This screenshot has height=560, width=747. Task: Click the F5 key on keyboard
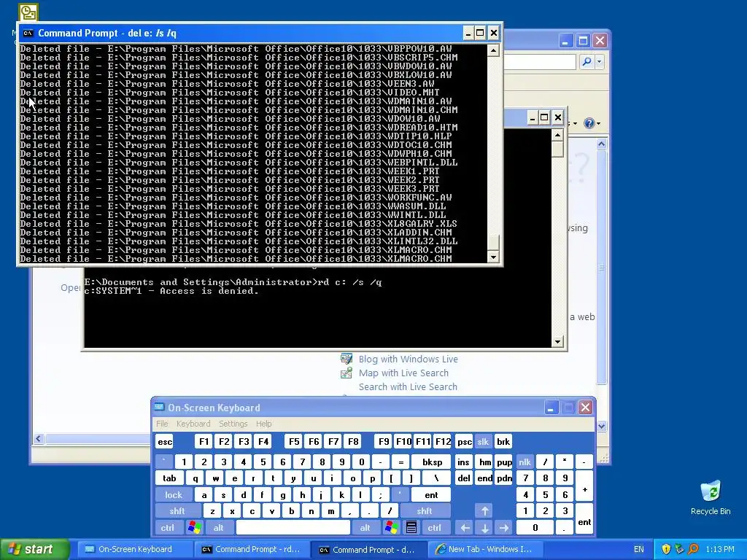294,441
